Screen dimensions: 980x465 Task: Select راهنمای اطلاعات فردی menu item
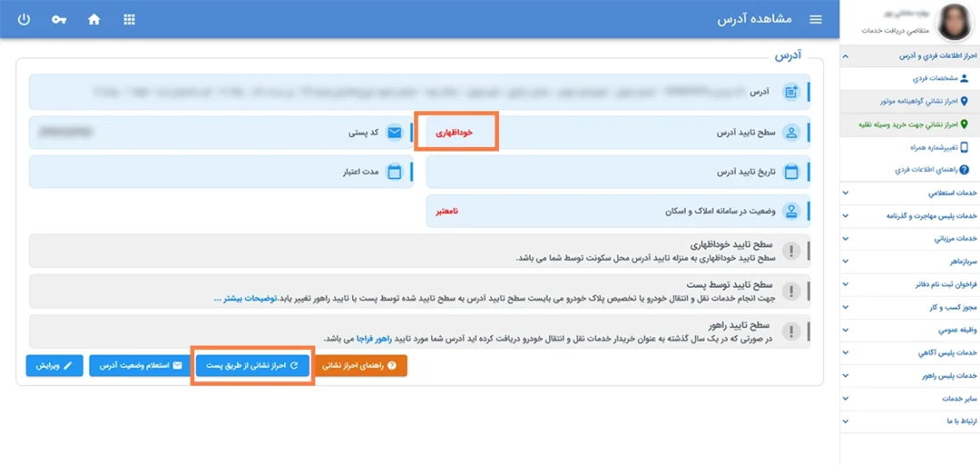pos(908,169)
